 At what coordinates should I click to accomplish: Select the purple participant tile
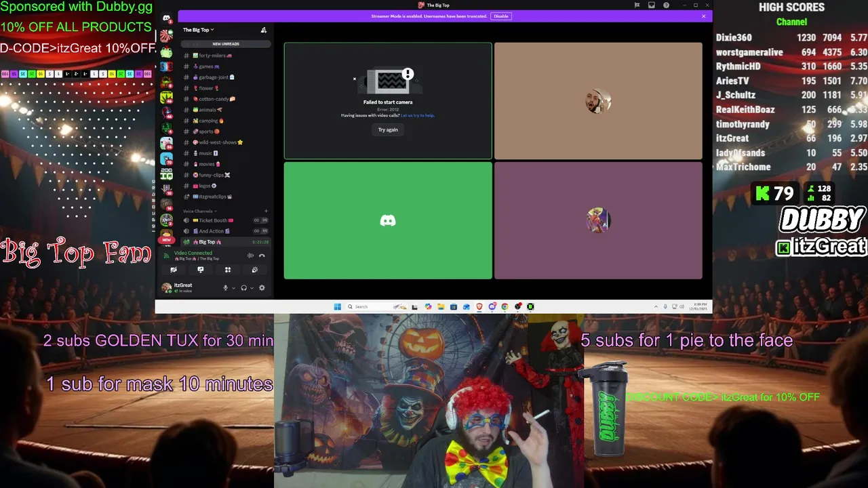tap(598, 220)
